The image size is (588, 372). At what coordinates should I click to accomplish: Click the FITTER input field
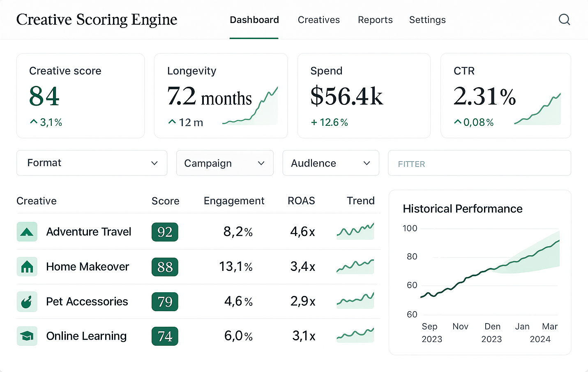[479, 163]
